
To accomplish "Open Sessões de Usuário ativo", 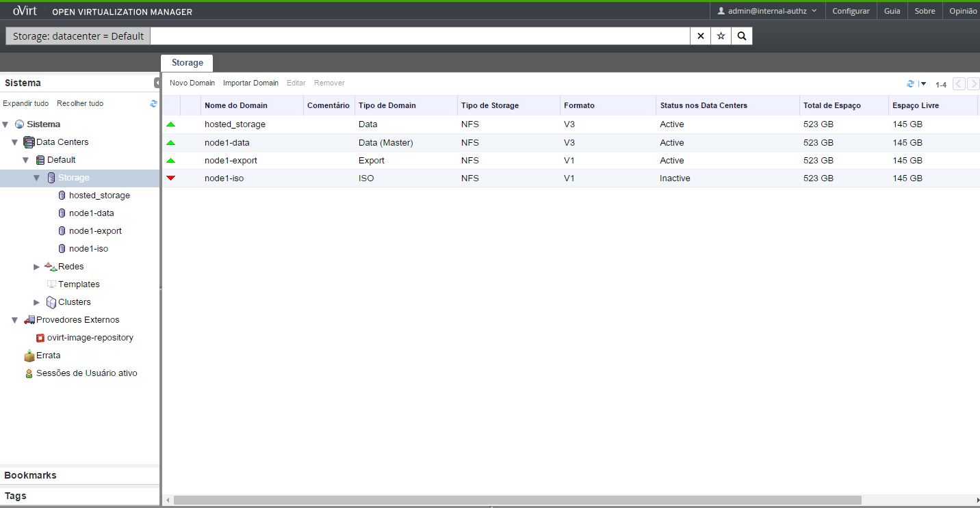I will pyautogui.click(x=86, y=373).
